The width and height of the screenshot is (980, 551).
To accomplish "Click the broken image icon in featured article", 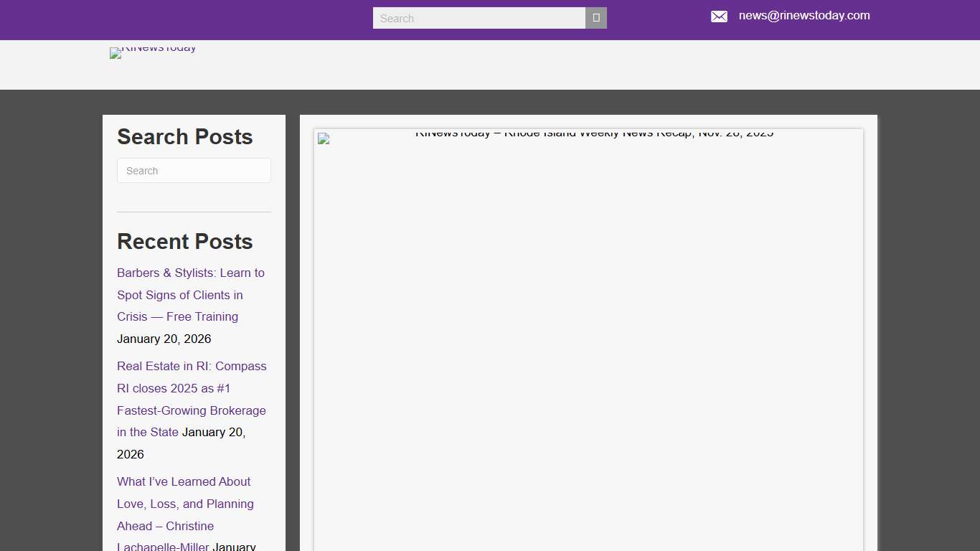I will click(324, 138).
